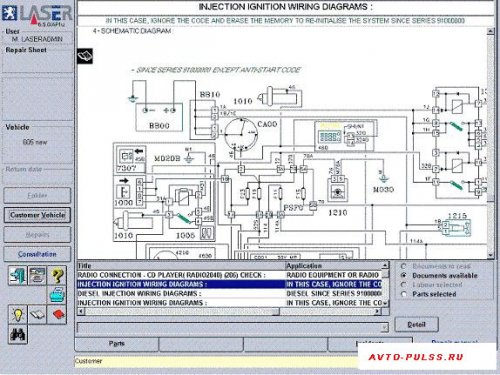Select Documents to read radio option
The width and height of the screenshot is (500, 375).
[x=404, y=266]
